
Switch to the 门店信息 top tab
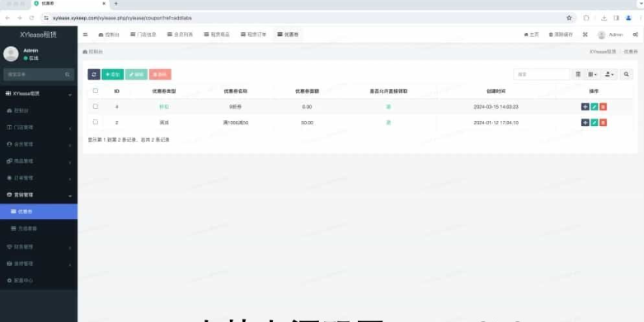[143, 35]
